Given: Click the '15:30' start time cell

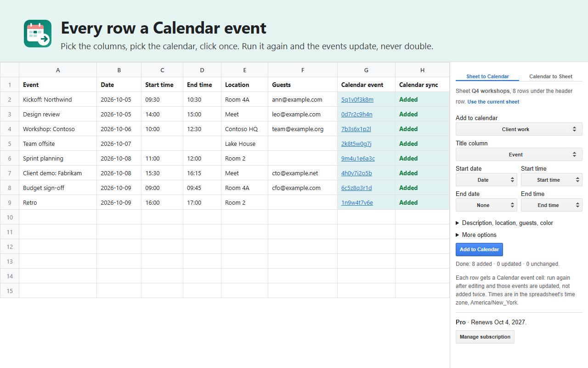Looking at the screenshot, I should 162,173.
